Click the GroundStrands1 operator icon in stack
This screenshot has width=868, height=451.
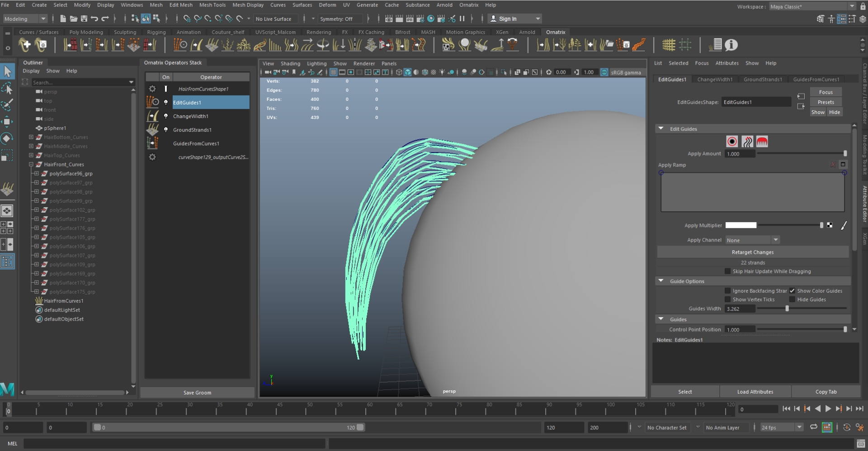tap(153, 130)
